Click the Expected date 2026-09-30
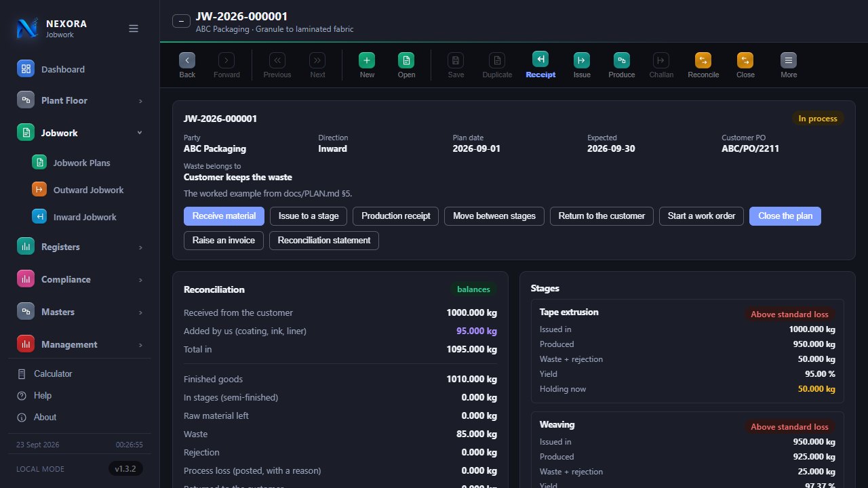 tap(611, 148)
